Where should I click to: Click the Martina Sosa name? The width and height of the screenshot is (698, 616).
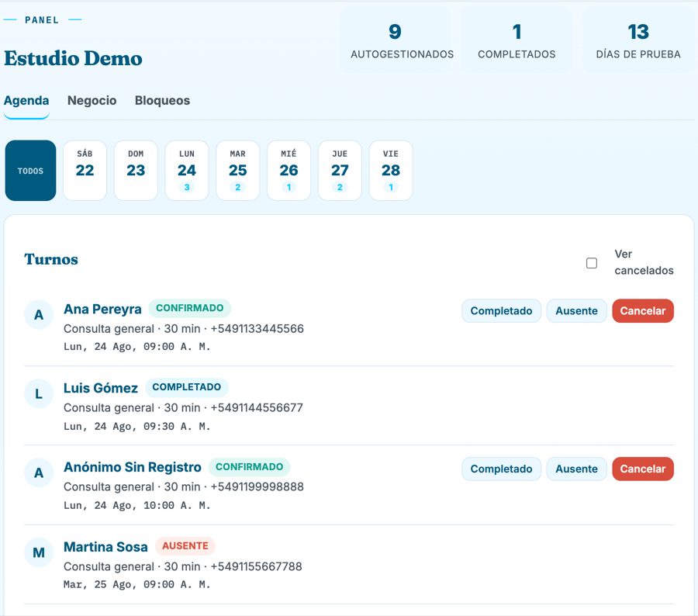pyautogui.click(x=105, y=547)
